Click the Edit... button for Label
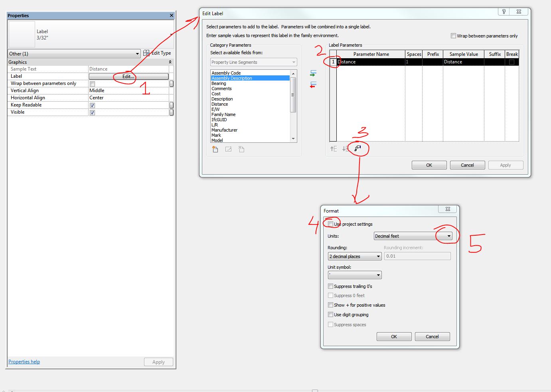551x392 pixels. click(128, 77)
